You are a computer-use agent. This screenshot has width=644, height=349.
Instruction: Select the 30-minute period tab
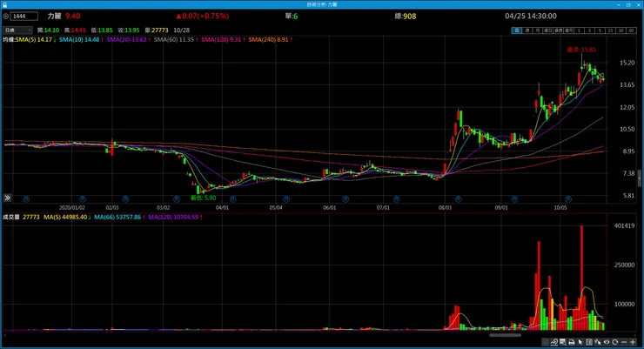(621, 30)
